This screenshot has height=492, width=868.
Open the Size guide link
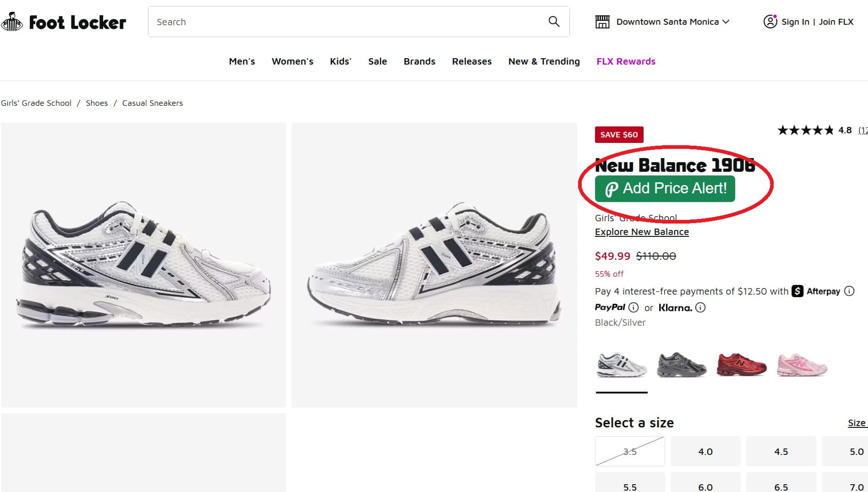tap(857, 423)
